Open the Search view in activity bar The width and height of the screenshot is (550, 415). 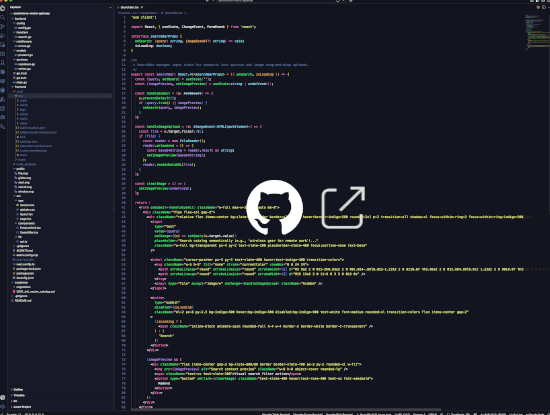[x=3, y=17]
